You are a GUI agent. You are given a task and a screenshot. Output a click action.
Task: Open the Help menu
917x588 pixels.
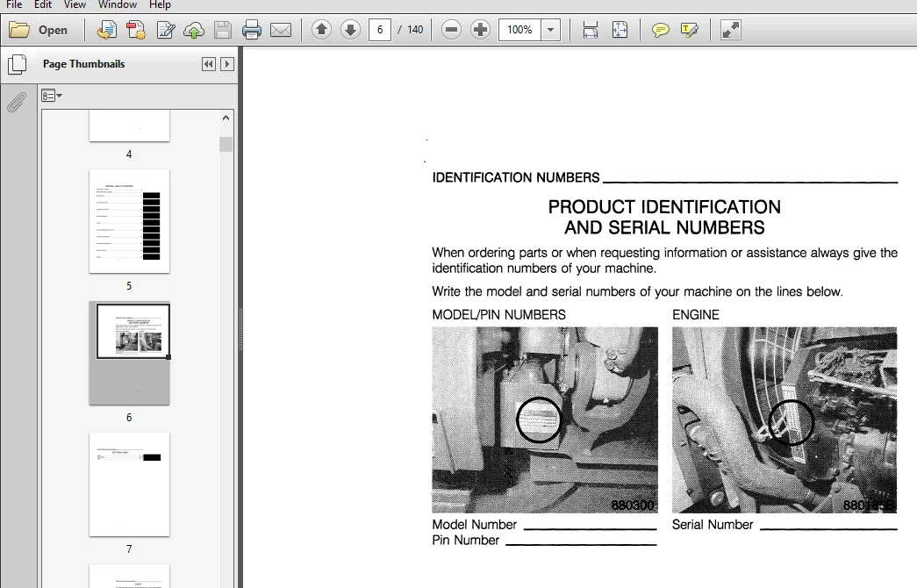160,4
